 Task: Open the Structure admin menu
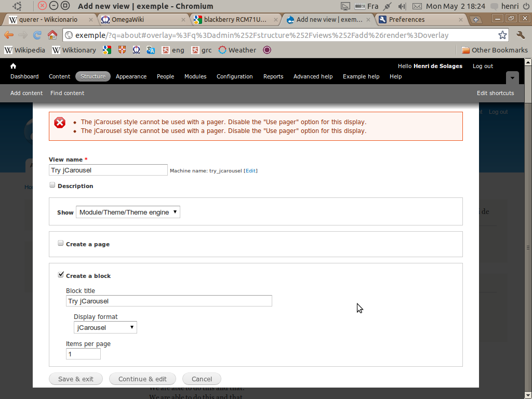(x=93, y=76)
